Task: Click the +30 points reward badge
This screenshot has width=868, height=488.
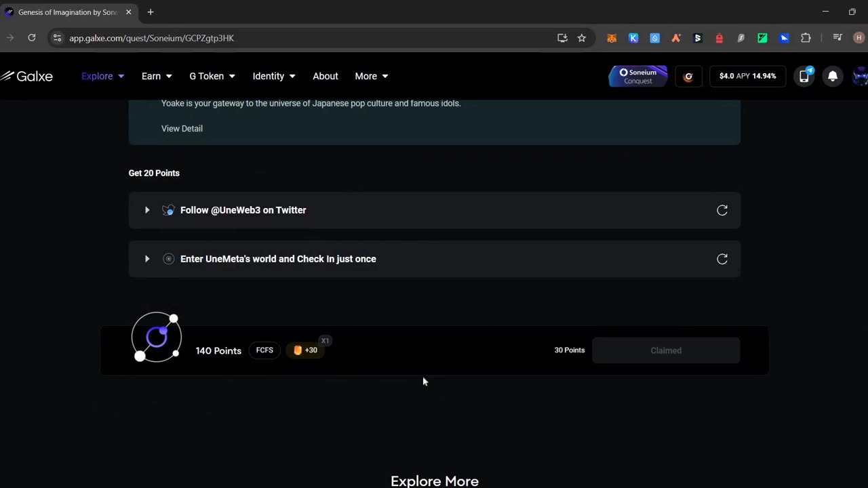Action: pyautogui.click(x=305, y=350)
